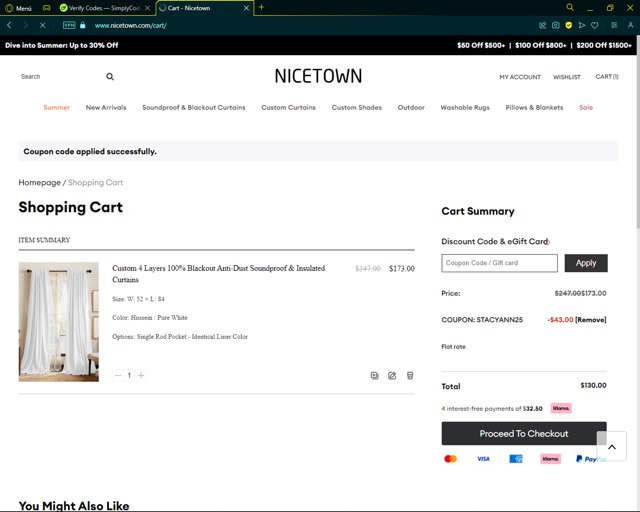Focus the site Search input field
Screen dimensions: 640x512
(x=61, y=76)
